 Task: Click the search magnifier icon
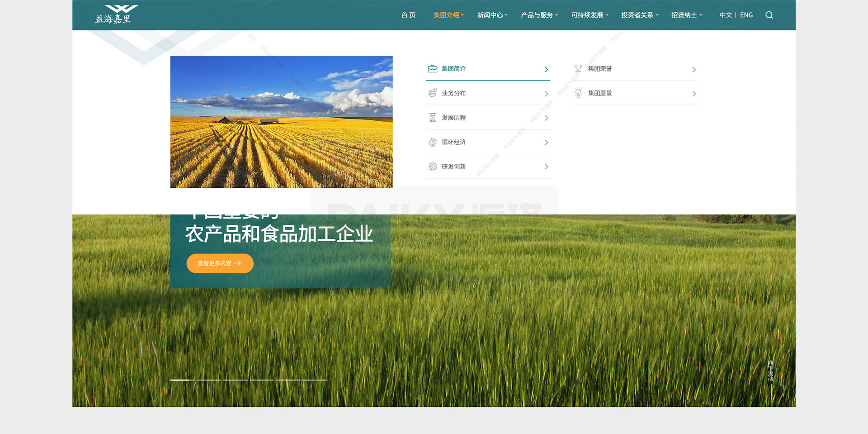[769, 15]
